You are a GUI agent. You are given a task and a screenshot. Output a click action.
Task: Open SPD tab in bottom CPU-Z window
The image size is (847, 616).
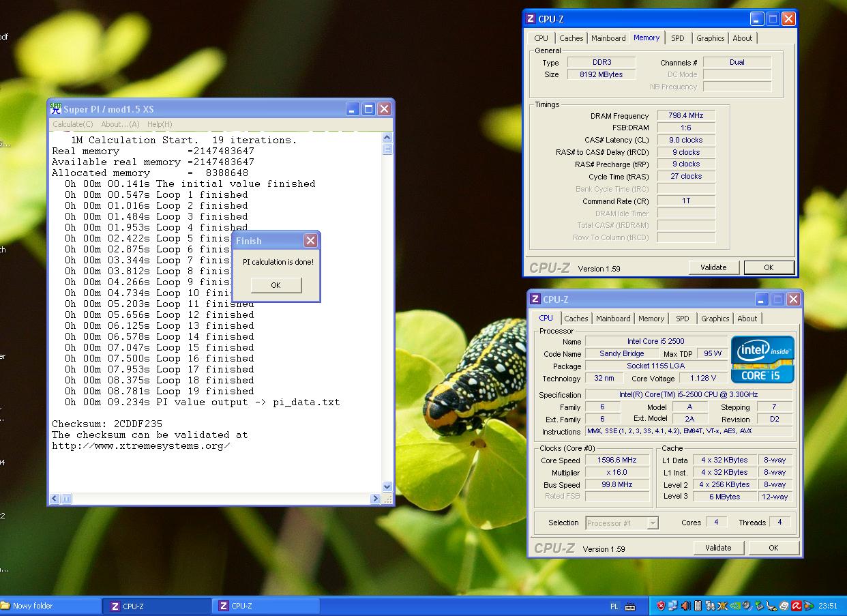(x=683, y=319)
